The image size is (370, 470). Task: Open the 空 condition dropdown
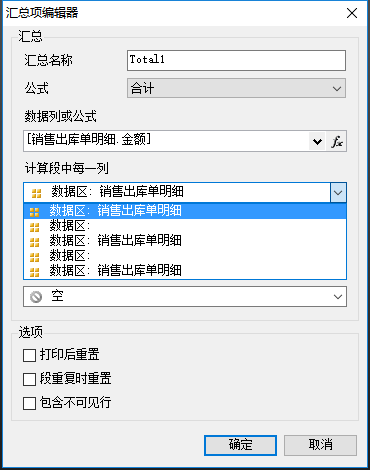(185, 296)
